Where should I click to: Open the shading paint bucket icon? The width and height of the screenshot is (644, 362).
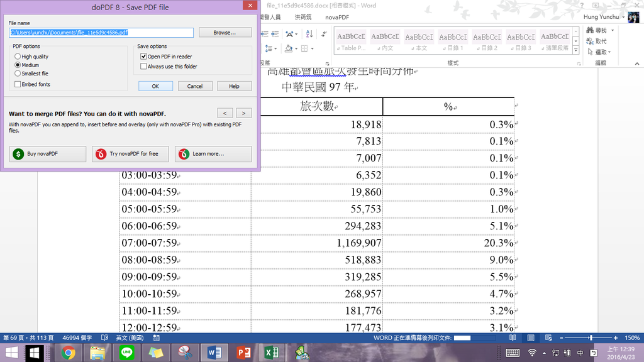click(x=289, y=48)
